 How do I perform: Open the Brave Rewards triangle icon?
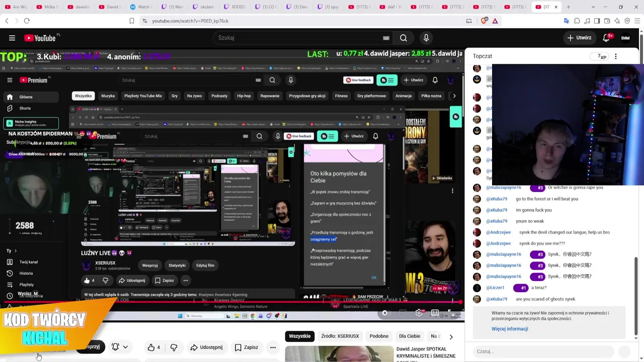tap(495, 21)
